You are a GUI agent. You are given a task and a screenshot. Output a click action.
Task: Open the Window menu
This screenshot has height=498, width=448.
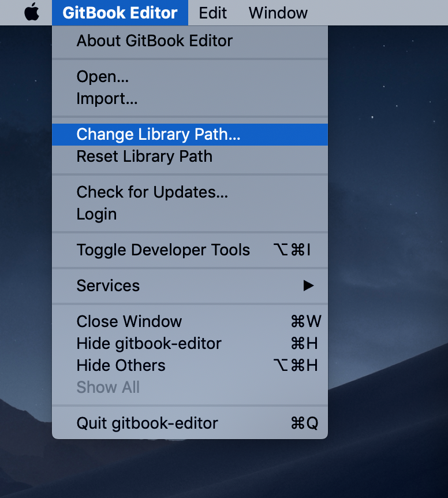(278, 12)
